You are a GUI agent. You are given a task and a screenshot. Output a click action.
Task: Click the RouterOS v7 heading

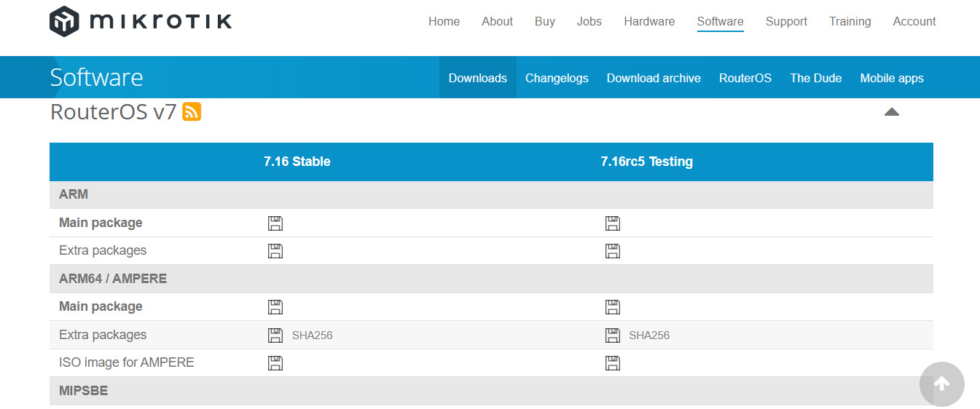pos(114,112)
